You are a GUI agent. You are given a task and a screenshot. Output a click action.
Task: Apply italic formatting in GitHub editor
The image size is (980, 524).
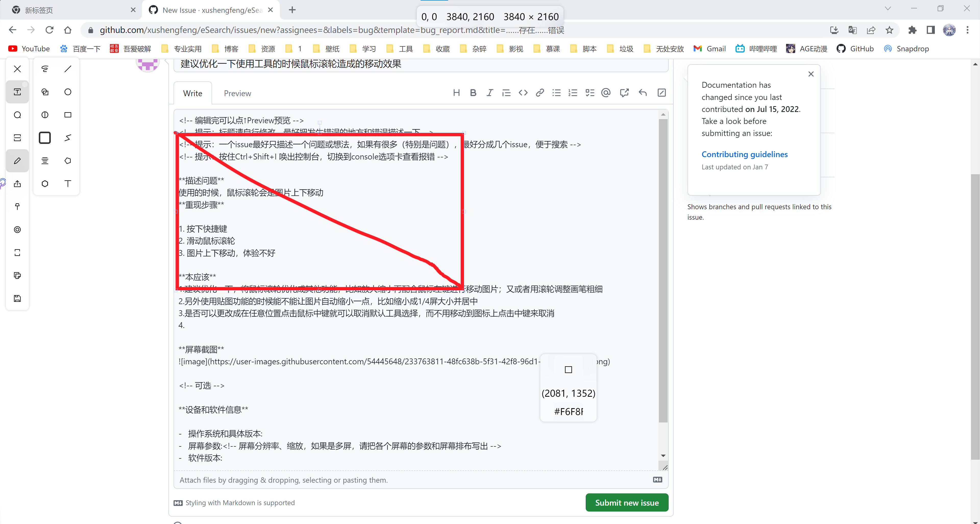(x=490, y=93)
